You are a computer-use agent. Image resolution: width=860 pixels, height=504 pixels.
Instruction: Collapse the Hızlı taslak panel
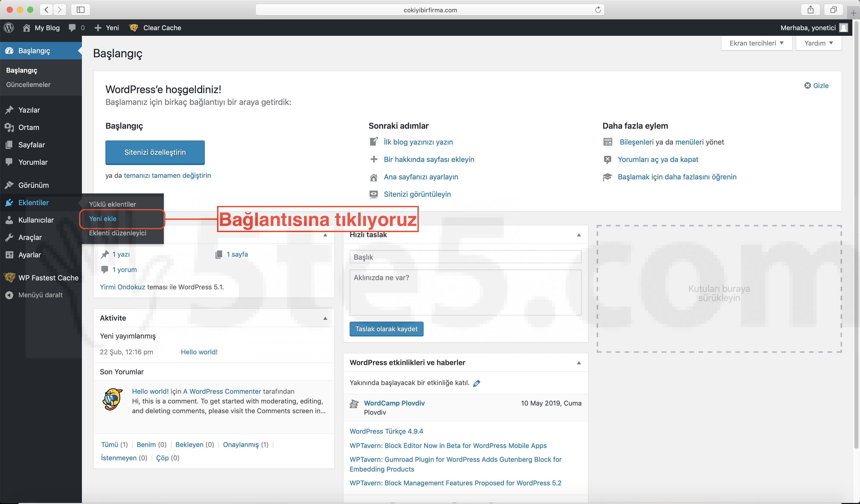pos(579,235)
